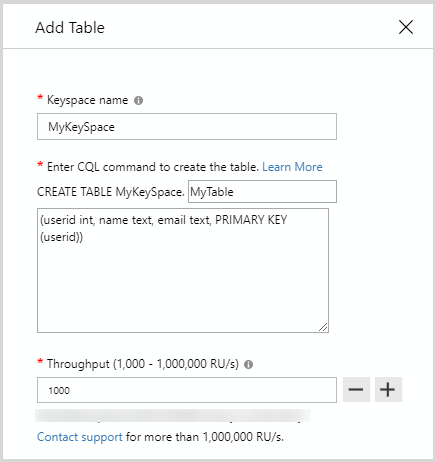Click the Keyspace name input field
Screen dimensions: 436x462
[x=187, y=127]
